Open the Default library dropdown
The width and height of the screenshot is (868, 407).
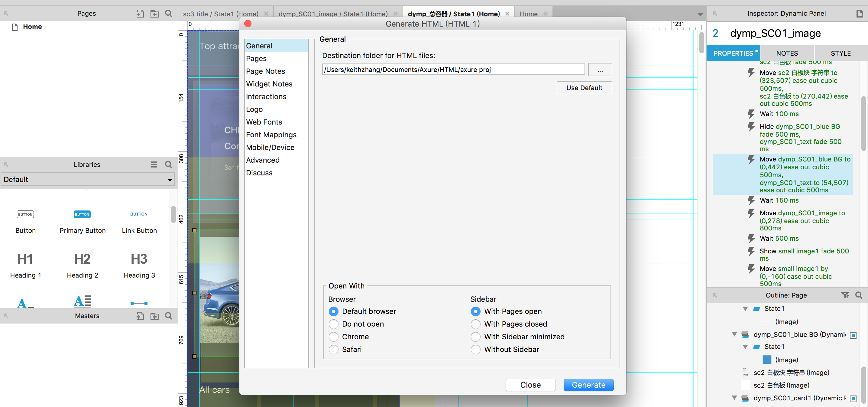click(88, 179)
